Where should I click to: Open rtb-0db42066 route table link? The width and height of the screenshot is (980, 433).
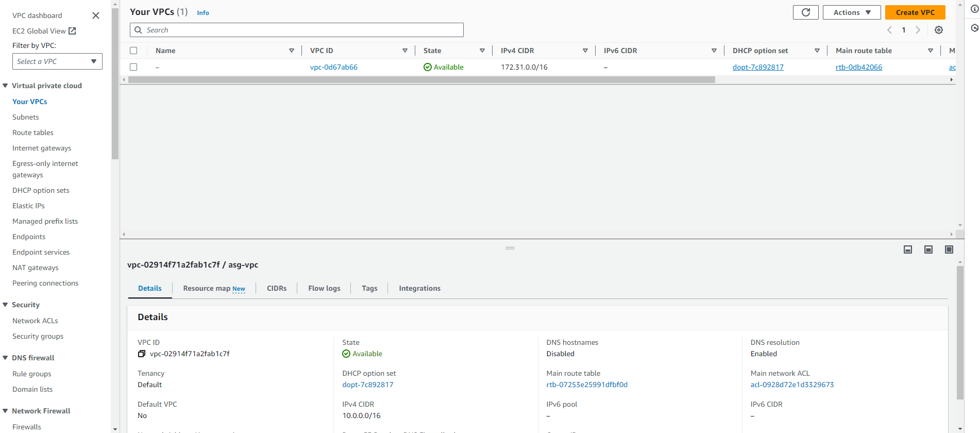pyautogui.click(x=859, y=67)
